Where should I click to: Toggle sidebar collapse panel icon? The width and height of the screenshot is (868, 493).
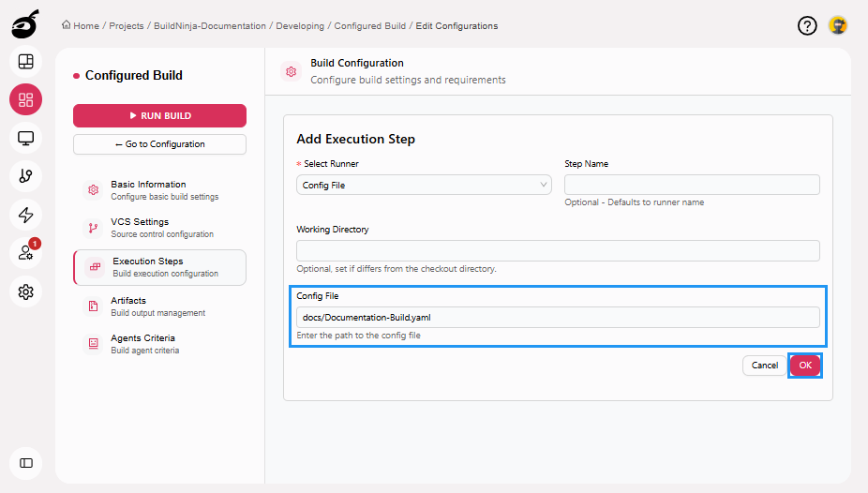point(25,463)
